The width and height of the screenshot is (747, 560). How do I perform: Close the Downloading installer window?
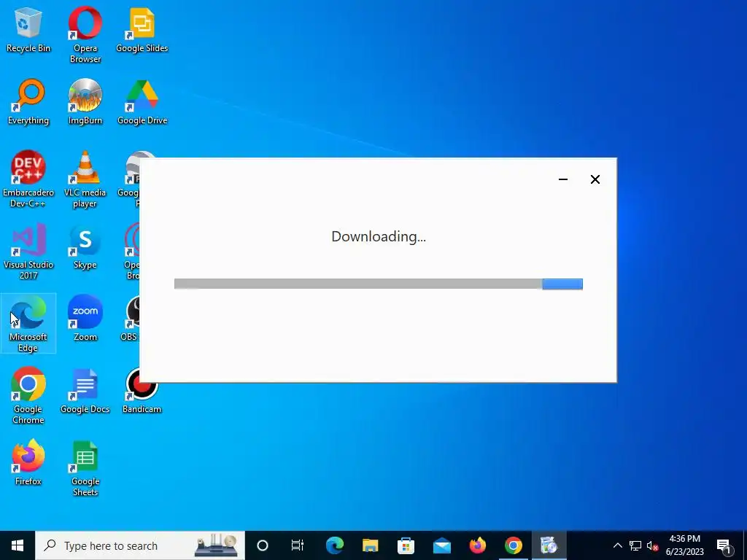click(595, 179)
